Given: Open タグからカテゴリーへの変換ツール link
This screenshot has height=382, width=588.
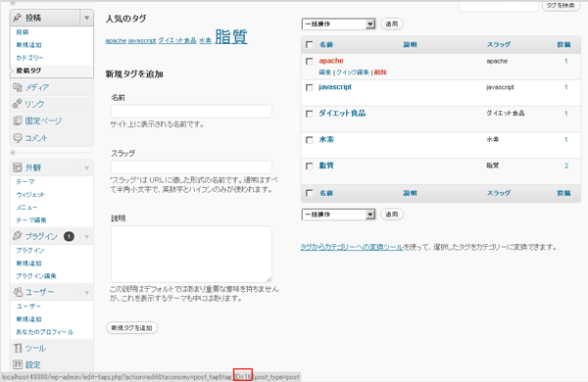Looking at the screenshot, I should tap(352, 247).
